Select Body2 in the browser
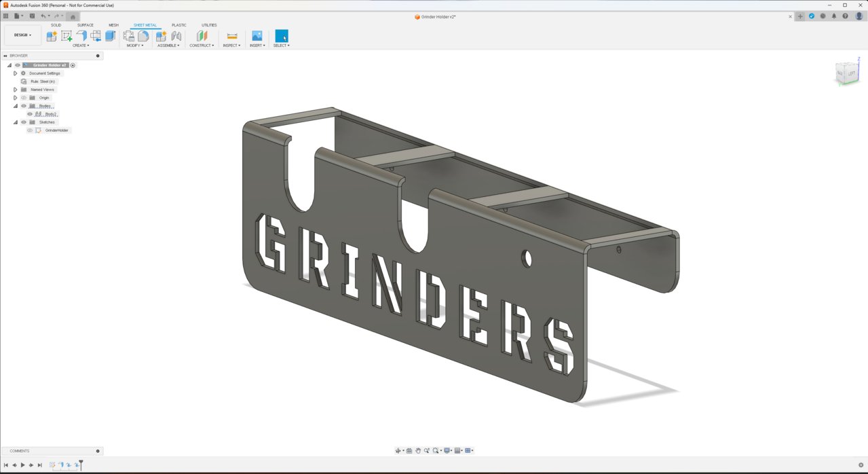The width and height of the screenshot is (868, 474). 51,114
